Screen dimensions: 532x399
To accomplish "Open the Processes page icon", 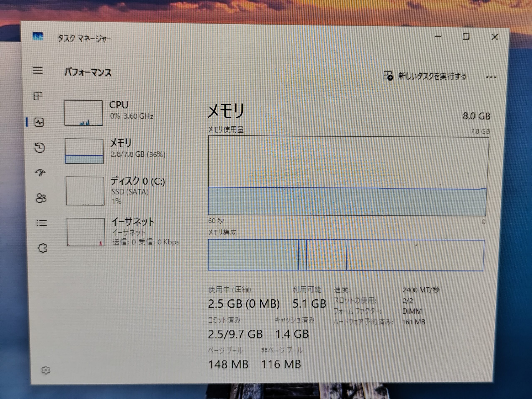I will click(x=38, y=96).
